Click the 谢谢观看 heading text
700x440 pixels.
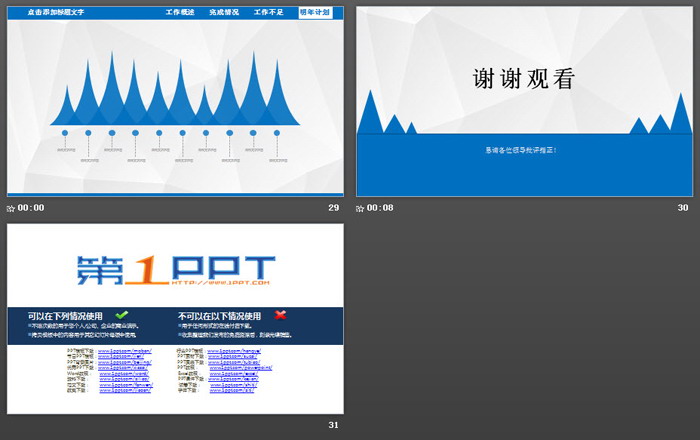point(524,79)
